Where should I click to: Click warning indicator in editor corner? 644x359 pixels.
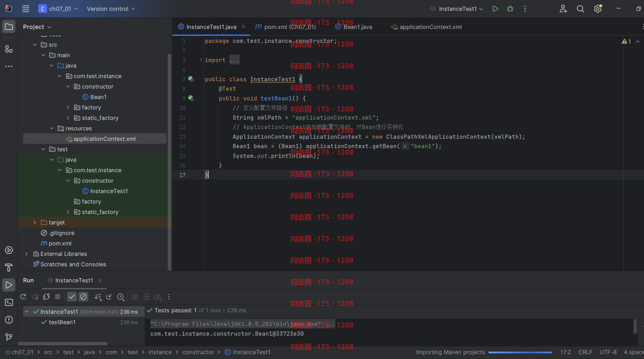coord(627,41)
